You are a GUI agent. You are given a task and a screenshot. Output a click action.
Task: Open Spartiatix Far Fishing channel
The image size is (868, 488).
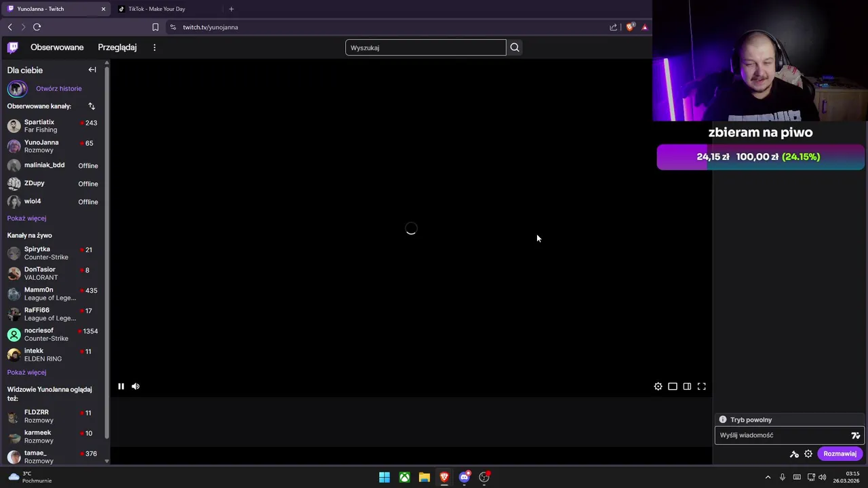[53, 126]
